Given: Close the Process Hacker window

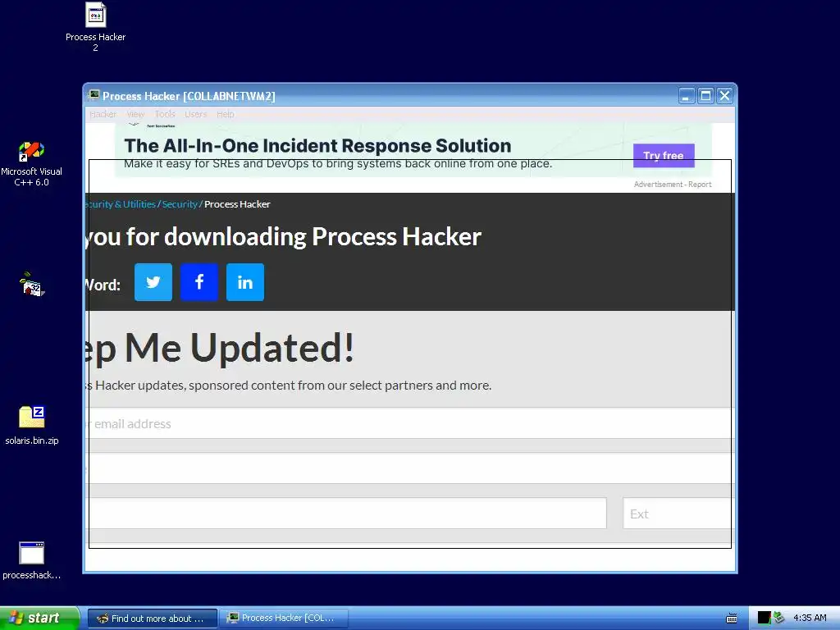Looking at the screenshot, I should point(725,96).
